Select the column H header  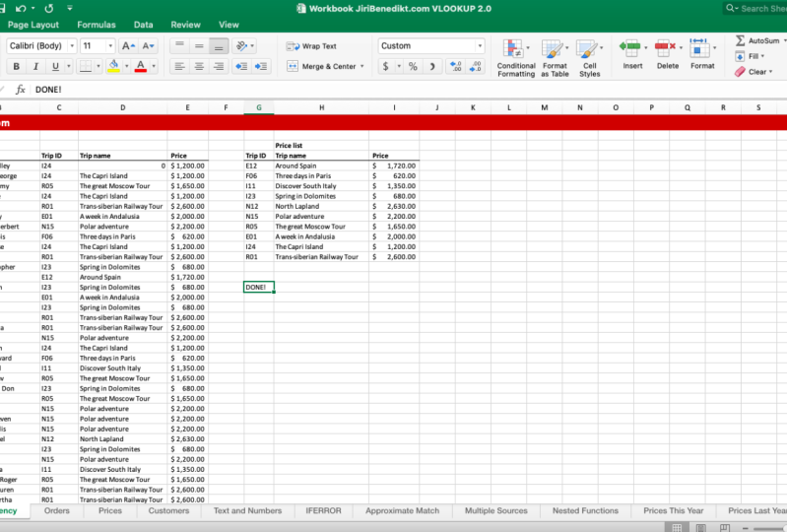click(x=321, y=107)
